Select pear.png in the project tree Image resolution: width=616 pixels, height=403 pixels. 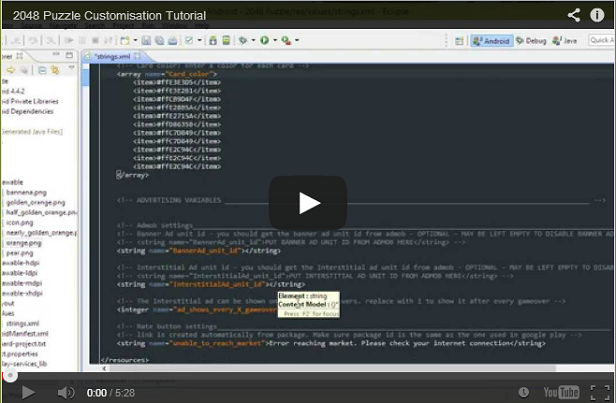coord(19,253)
